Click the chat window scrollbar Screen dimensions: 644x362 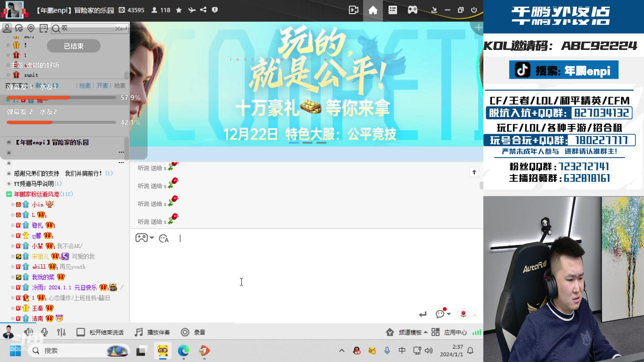481,185
